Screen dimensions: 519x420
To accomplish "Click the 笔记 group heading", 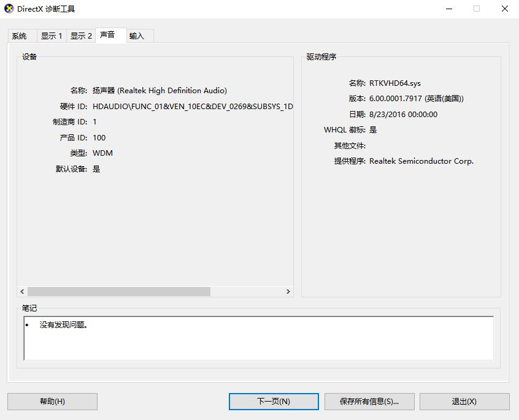I will pos(29,308).
